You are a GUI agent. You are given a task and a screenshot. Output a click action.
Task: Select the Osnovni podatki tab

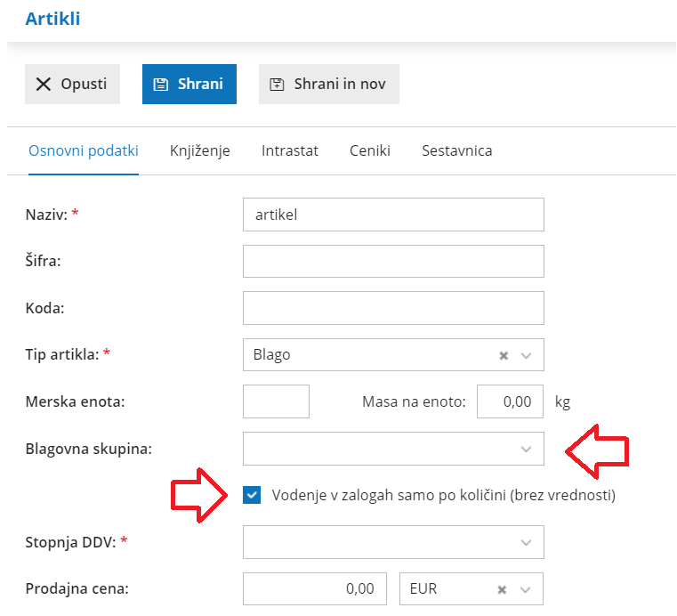coord(84,150)
